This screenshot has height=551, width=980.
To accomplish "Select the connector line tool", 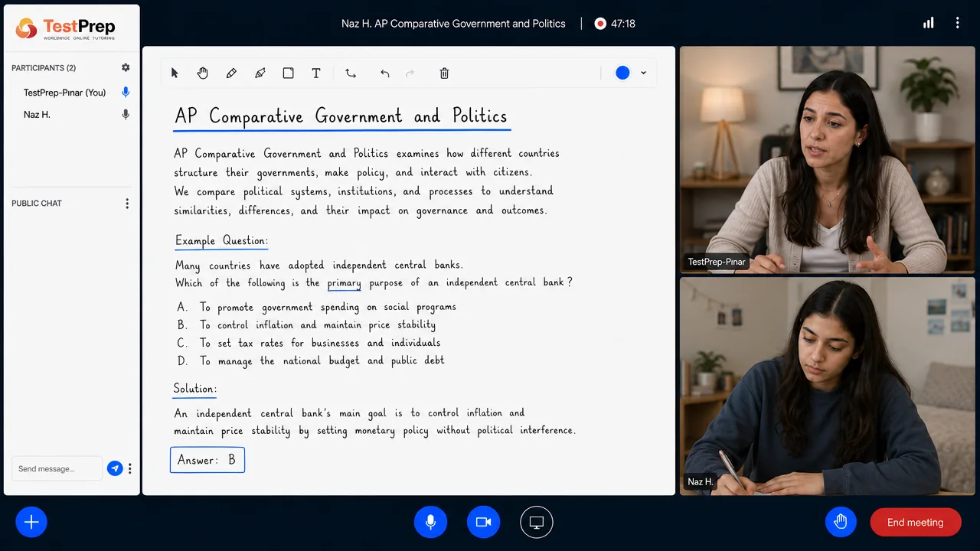I will pyautogui.click(x=351, y=73).
